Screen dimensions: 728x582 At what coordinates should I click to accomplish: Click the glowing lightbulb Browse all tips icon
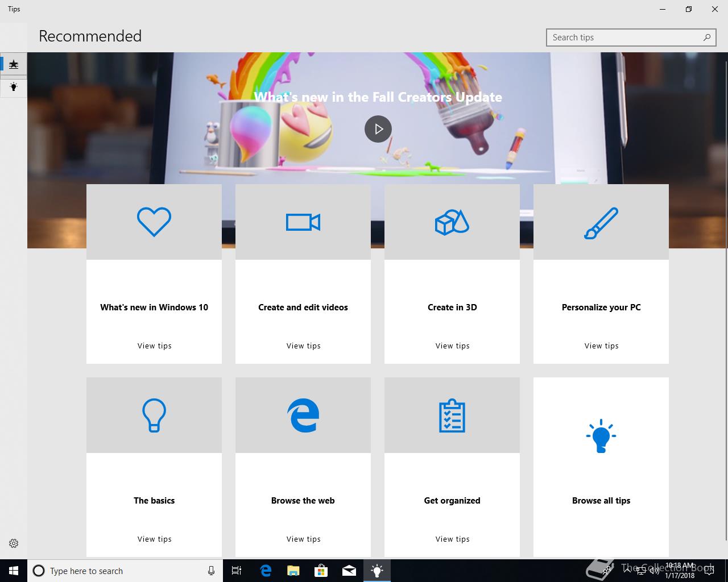coord(601,436)
